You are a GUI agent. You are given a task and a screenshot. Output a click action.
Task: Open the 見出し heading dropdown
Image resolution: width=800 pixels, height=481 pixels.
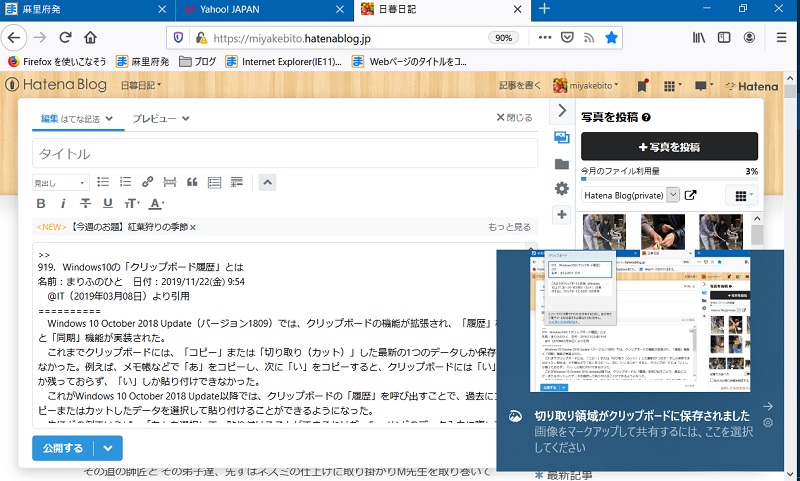click(x=60, y=183)
